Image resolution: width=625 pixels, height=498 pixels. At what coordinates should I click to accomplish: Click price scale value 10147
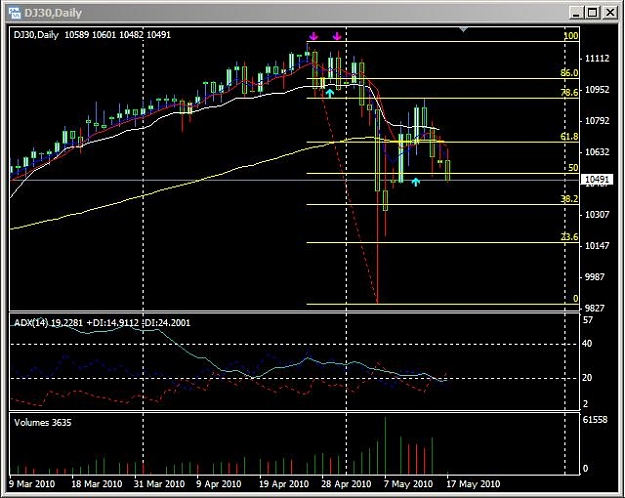click(x=597, y=246)
